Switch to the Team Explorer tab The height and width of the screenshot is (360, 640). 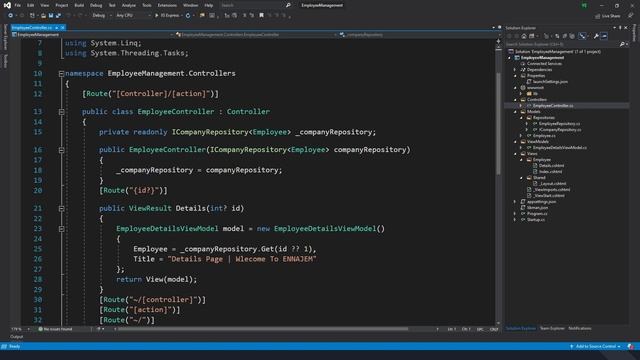click(x=552, y=328)
